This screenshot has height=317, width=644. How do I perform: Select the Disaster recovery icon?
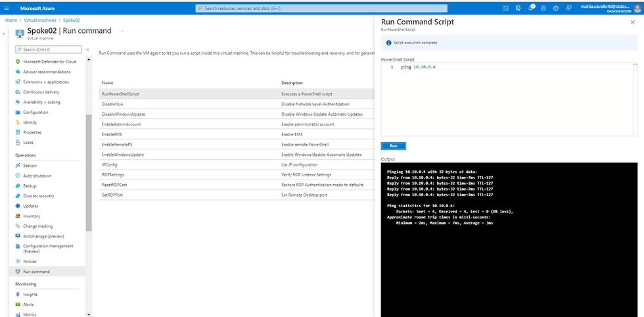click(x=18, y=196)
